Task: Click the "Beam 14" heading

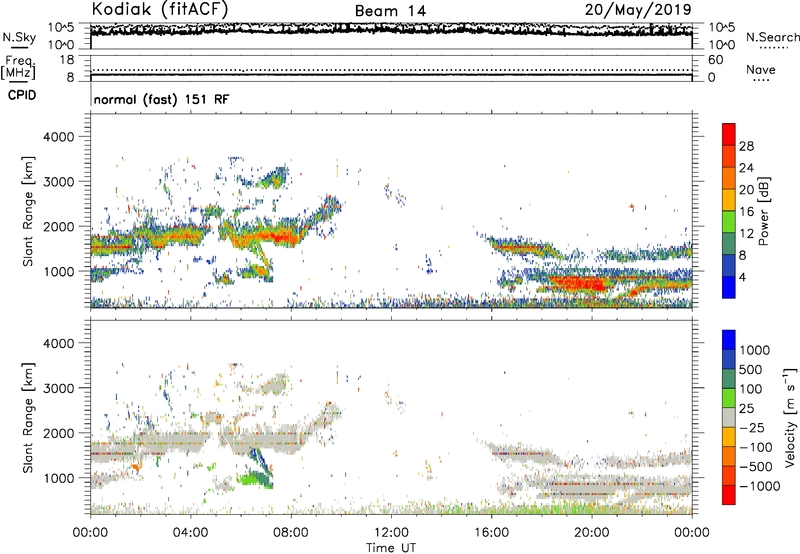Action: click(x=390, y=11)
